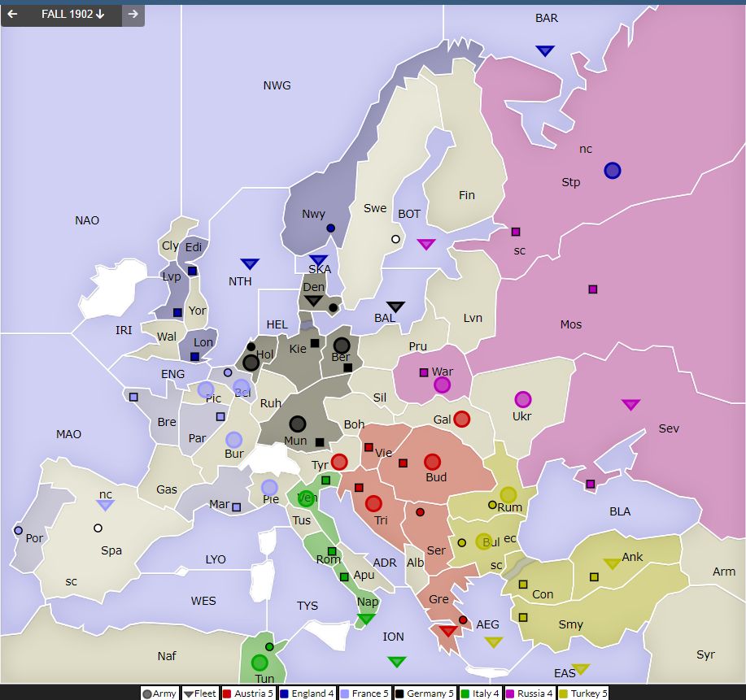Click the NAO sea label
The height and width of the screenshot is (700, 746).
pos(87,220)
